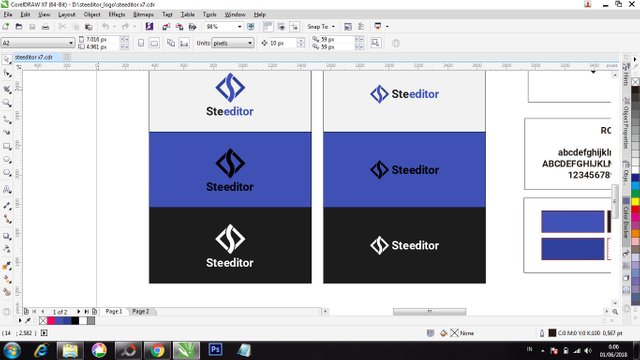Click the no-color X swatch in document palette
The image size is (640, 360).
43,320
